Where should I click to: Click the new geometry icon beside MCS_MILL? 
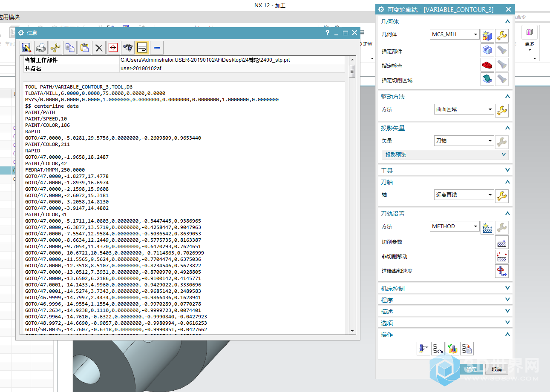click(x=487, y=36)
